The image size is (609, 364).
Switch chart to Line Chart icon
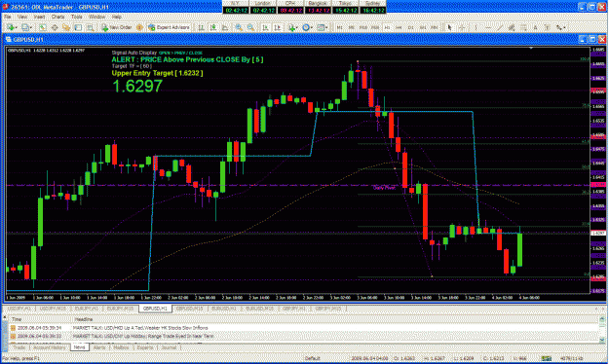(225, 27)
